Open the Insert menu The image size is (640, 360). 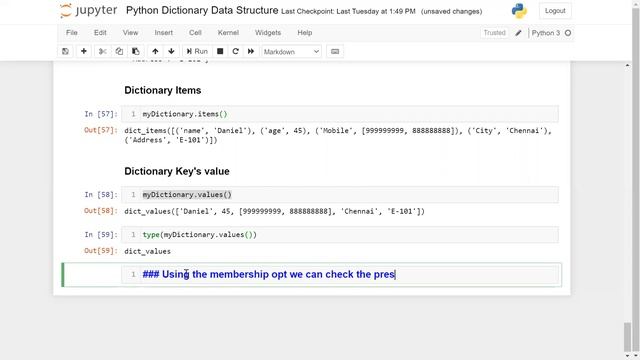(x=164, y=33)
